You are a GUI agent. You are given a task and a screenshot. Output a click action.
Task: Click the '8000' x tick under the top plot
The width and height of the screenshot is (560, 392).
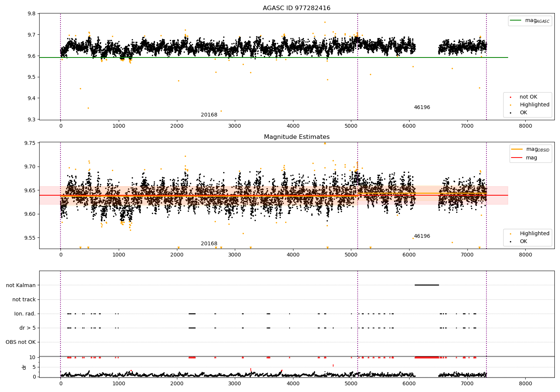[x=526, y=126]
